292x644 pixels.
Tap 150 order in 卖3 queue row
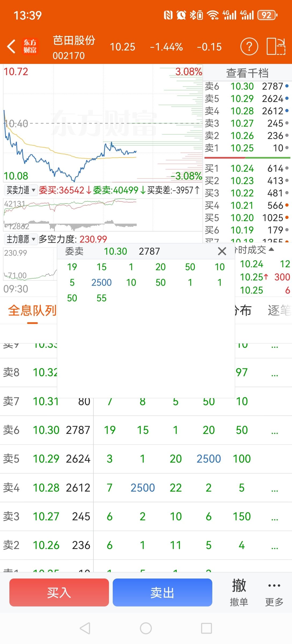[242, 517]
